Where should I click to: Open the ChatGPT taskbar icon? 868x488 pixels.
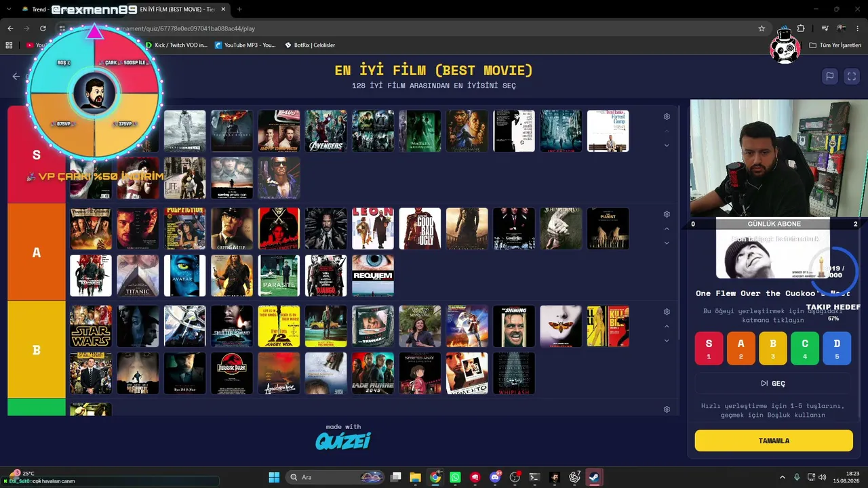(x=574, y=477)
